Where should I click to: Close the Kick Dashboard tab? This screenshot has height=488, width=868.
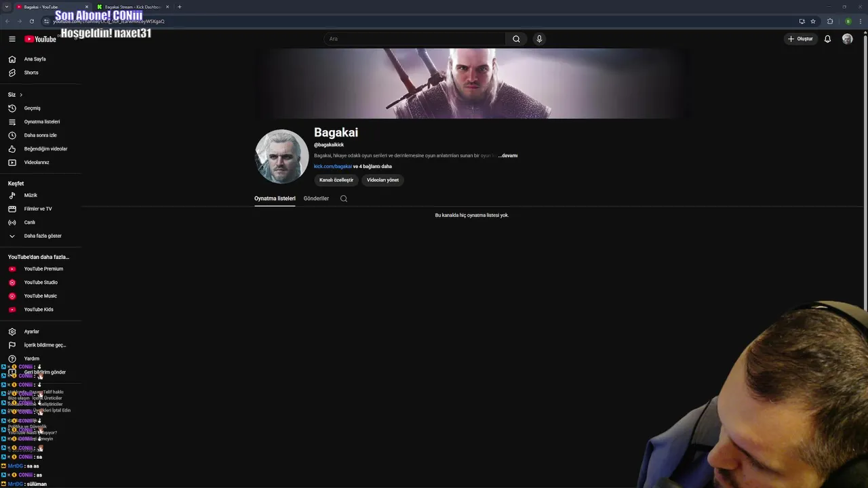click(x=167, y=7)
